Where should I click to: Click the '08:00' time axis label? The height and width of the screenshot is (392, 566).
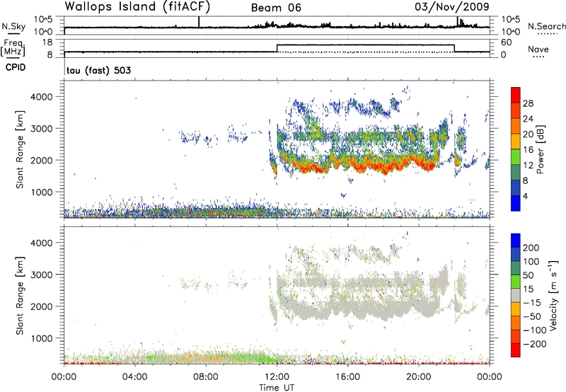[x=206, y=377]
